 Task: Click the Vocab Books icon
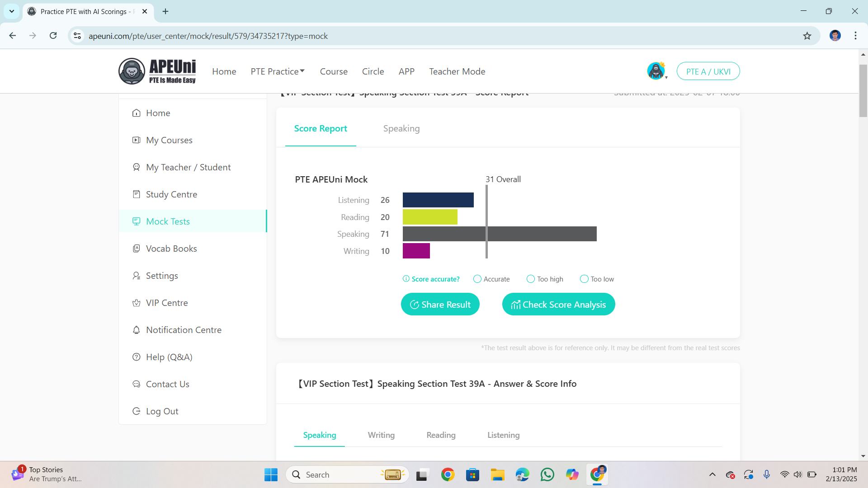tap(136, 249)
